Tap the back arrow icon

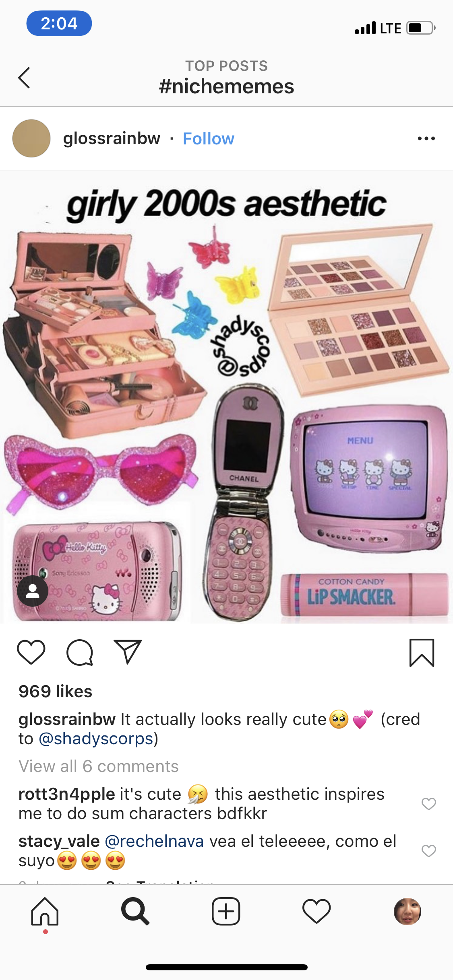[24, 78]
